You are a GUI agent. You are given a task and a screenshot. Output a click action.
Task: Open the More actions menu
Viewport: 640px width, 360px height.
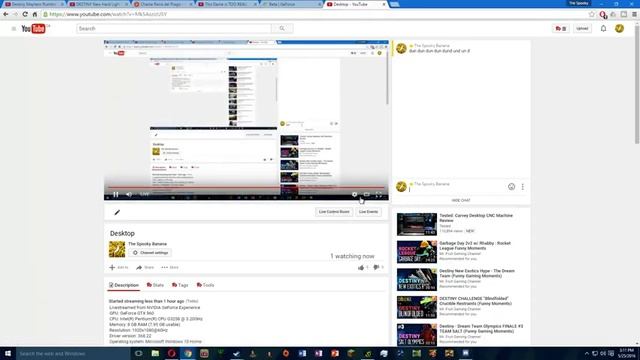(170, 267)
